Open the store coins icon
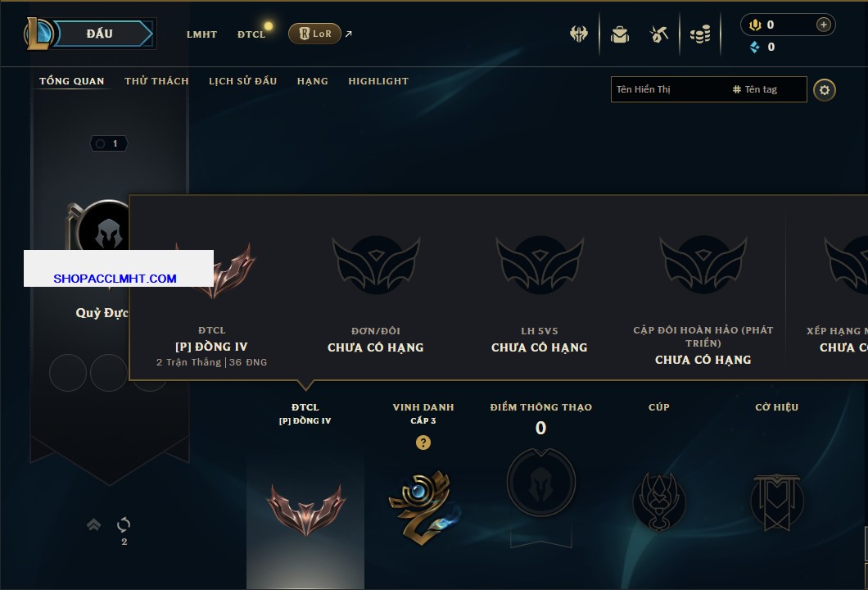This screenshot has width=868, height=590. point(700,34)
